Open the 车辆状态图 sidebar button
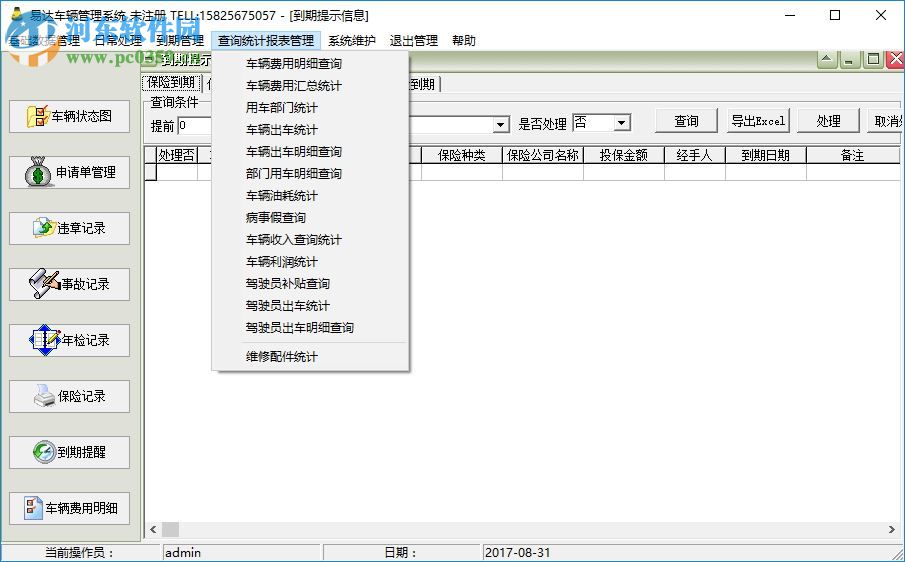Viewport: 905px width, 562px height. [x=69, y=117]
